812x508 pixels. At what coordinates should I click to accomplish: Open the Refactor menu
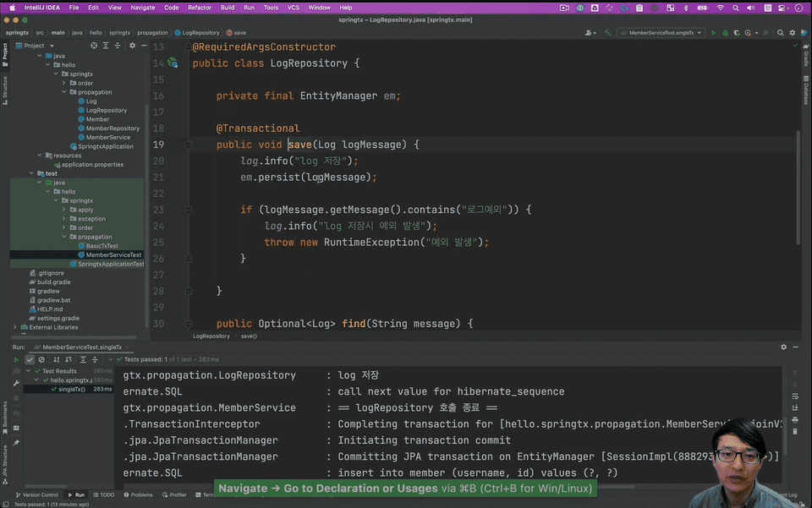tap(200, 7)
